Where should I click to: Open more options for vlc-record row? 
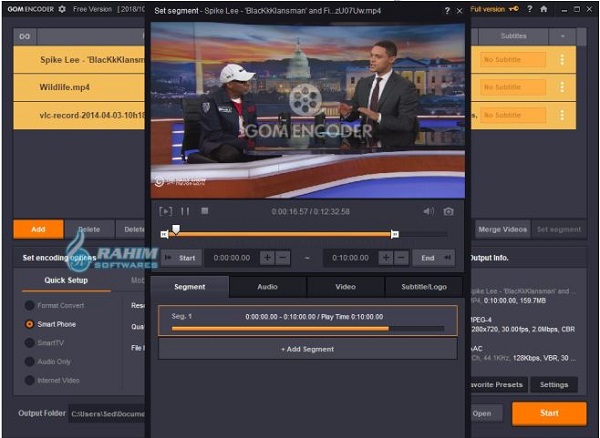coord(562,115)
